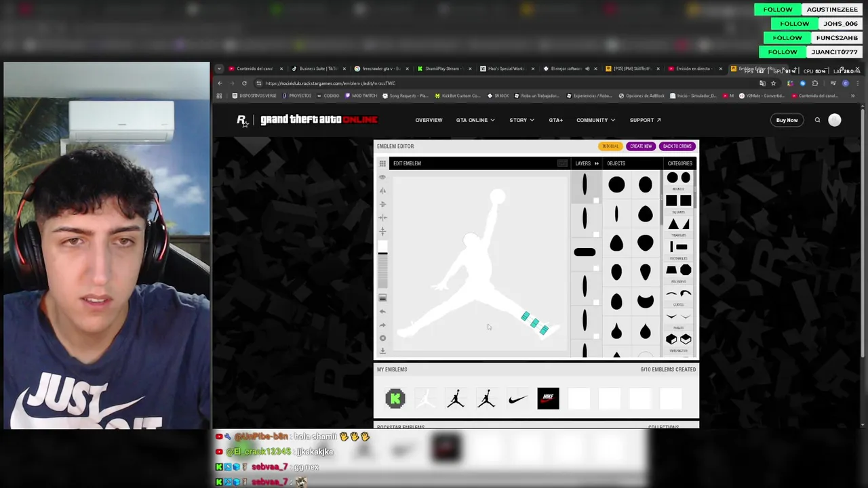This screenshot has width=868, height=488.
Task: Open Support link in navigation
Action: [x=645, y=120]
